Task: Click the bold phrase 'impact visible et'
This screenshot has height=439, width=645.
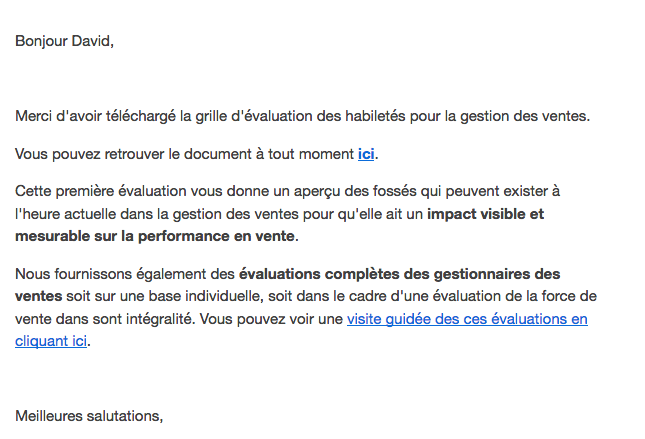Action: [x=485, y=214]
